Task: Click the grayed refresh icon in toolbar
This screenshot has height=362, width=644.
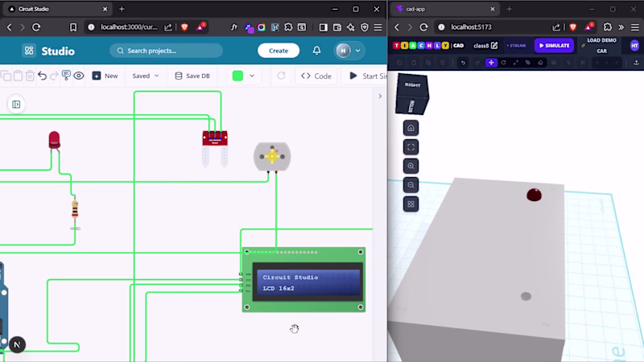Action: 281,76
